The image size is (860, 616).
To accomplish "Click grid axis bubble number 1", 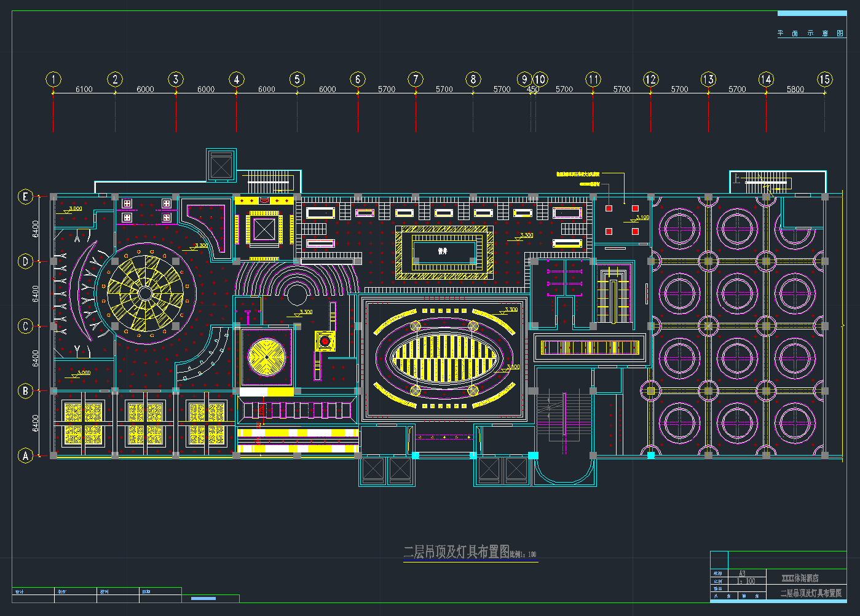I will [53, 79].
